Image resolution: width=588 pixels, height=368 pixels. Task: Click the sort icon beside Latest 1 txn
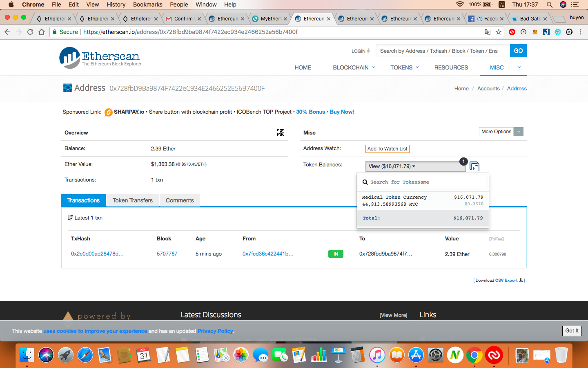coord(70,218)
